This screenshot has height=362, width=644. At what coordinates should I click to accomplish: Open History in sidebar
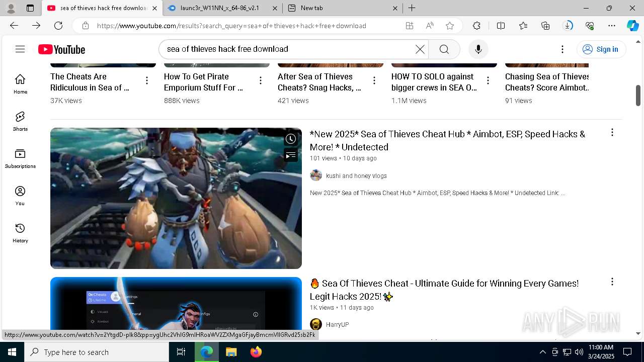(20, 233)
